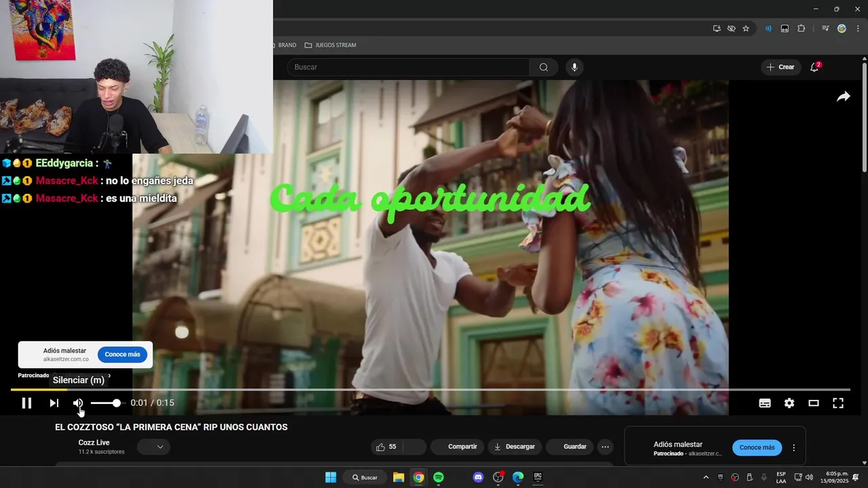Screen dimensions: 868x488
Task: Pause the YouTube video
Action: pos(26,403)
